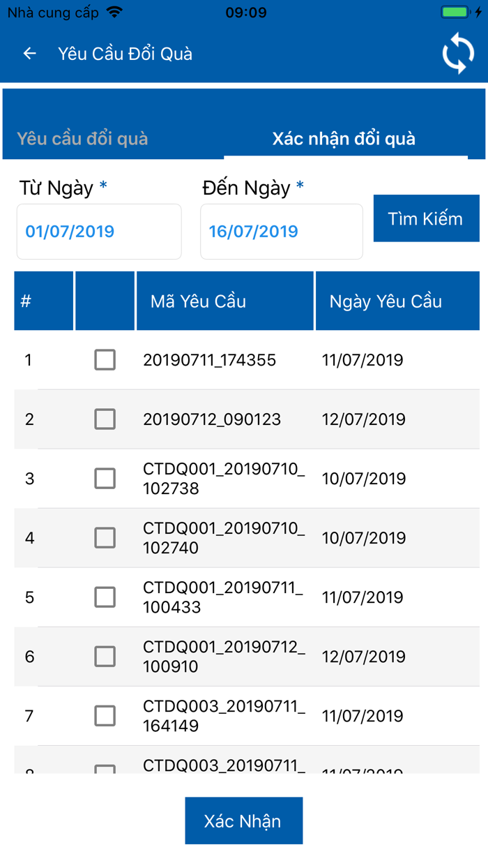Select checkbox for CTDQ003_20190711_164149
The width and height of the screenshot is (488, 868).
click(105, 716)
